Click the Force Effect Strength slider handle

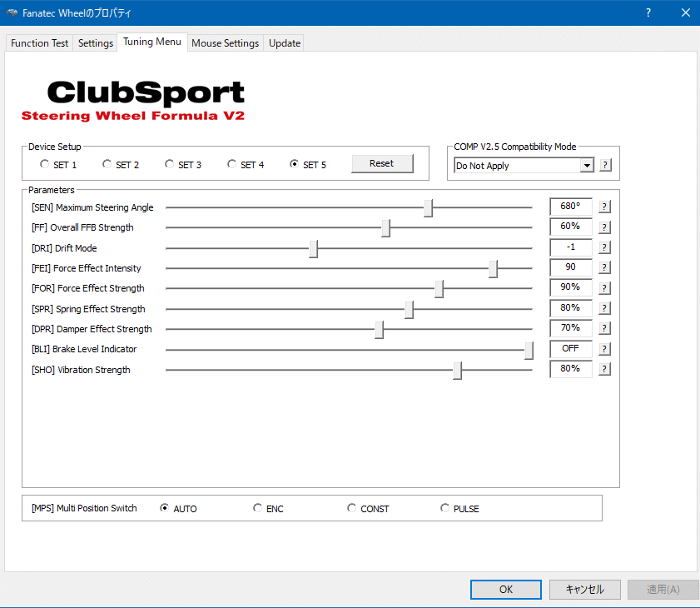439,288
